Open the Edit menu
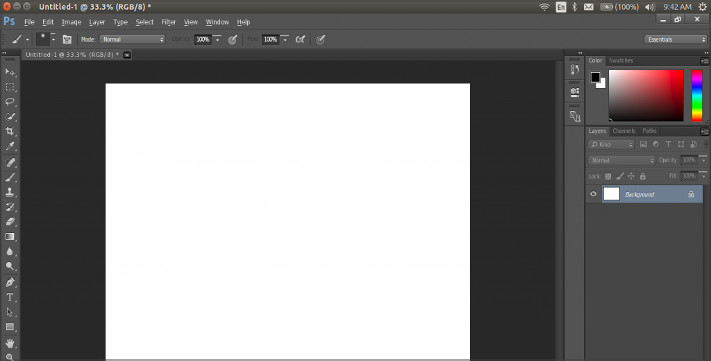The image size is (711, 361). pyautogui.click(x=48, y=22)
